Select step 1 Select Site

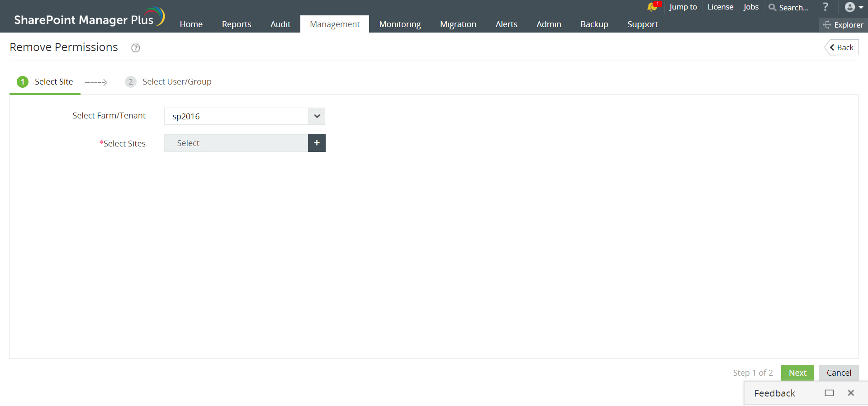45,82
